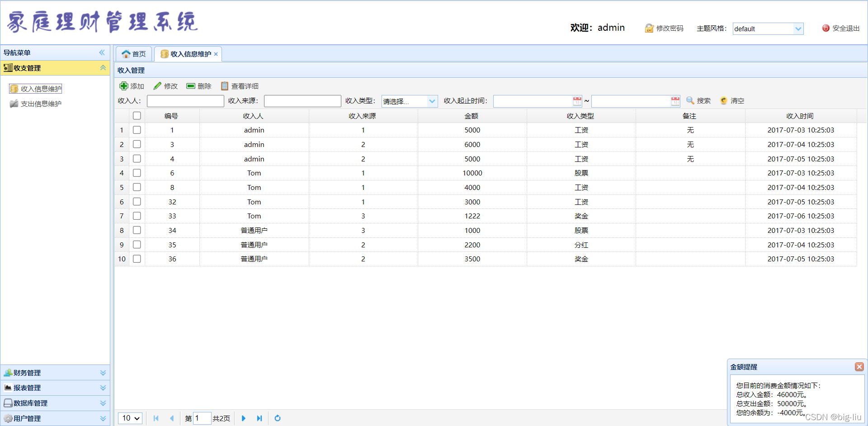The width and height of the screenshot is (868, 426).
Task: Switch to the 首页 tab
Action: pyautogui.click(x=134, y=54)
